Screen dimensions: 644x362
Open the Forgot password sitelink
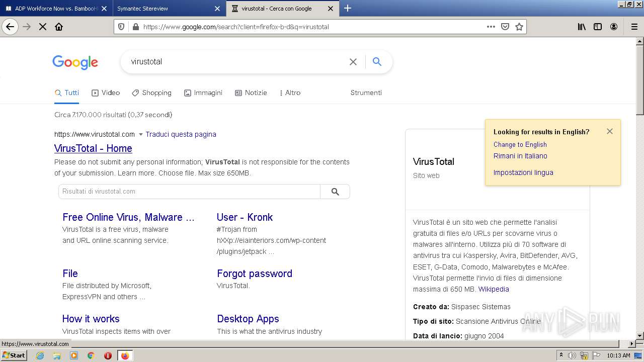pyautogui.click(x=255, y=274)
